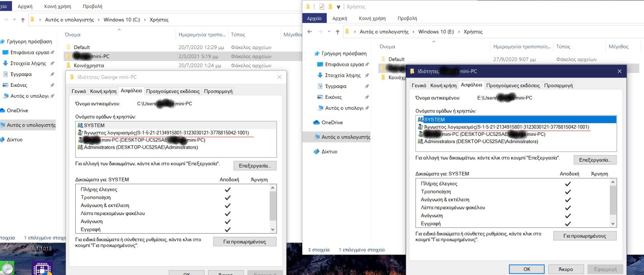This screenshot has width=644, height=275.
Task: Open OneDrive in the C: window sidebar
Action: pyautogui.click(x=17, y=111)
